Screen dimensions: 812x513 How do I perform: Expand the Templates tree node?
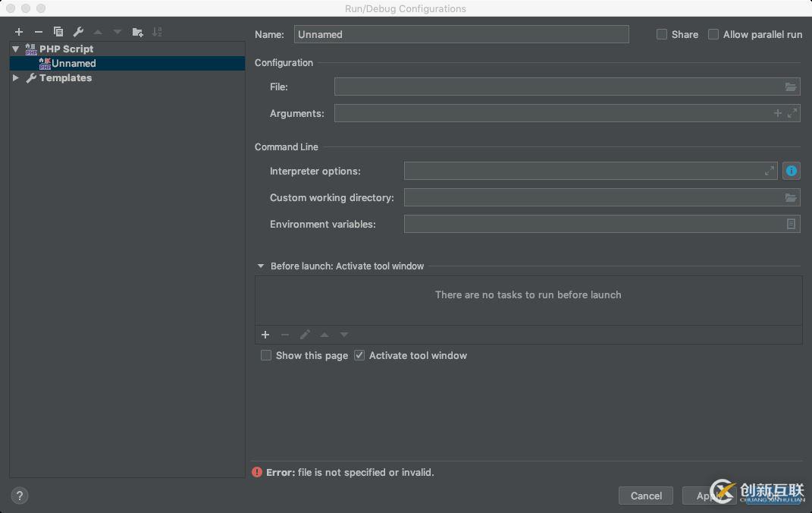[x=16, y=78]
